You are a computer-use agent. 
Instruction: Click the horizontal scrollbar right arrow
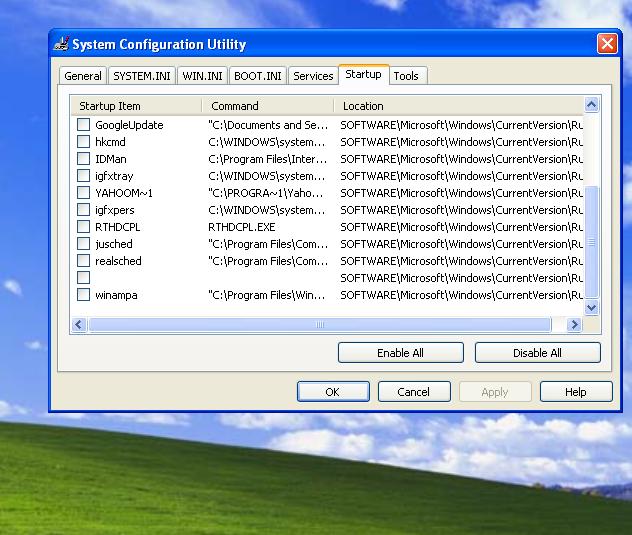coord(574,325)
